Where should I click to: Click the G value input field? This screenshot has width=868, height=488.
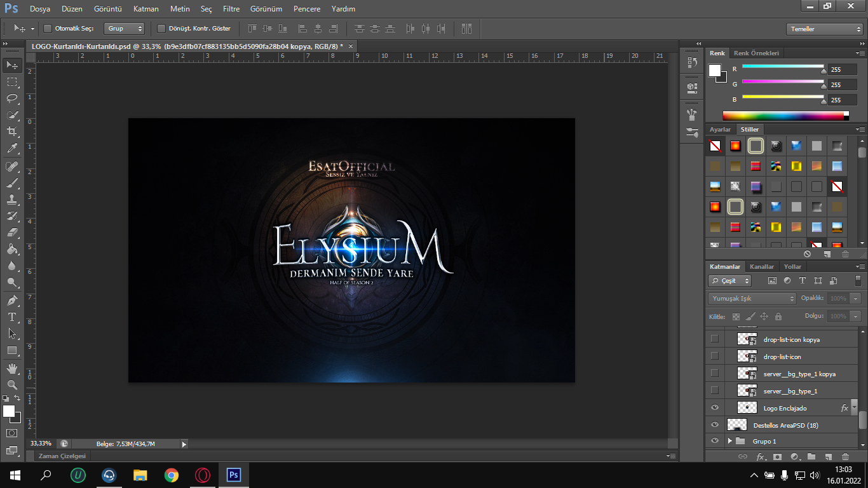(x=843, y=85)
